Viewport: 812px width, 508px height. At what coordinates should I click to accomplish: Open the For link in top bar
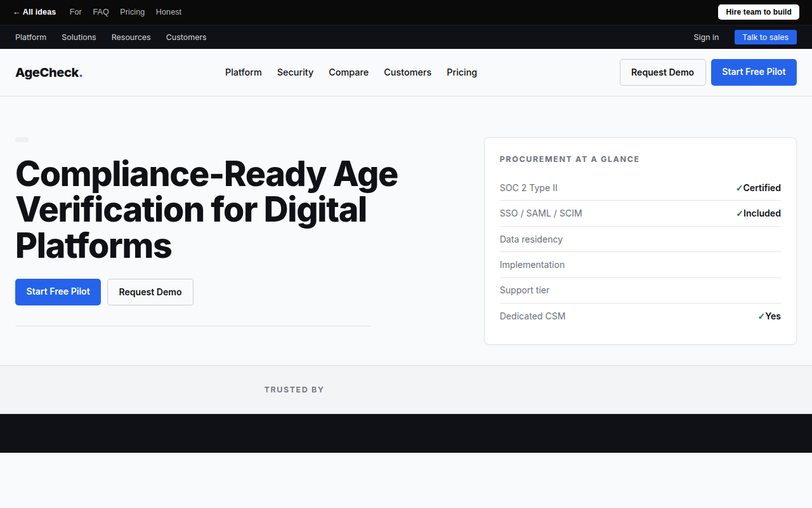click(75, 12)
